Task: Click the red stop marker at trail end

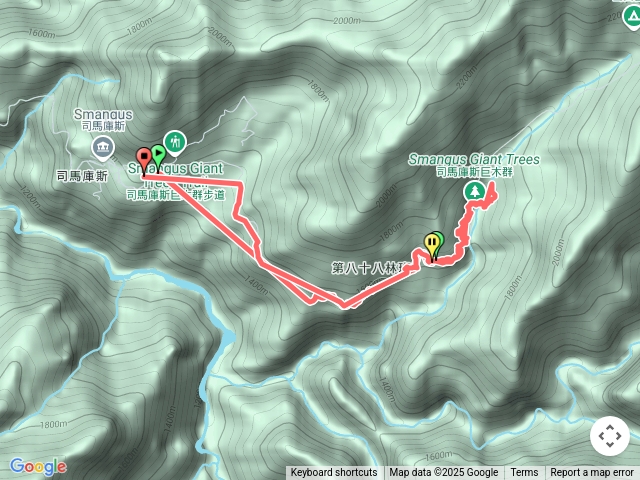Action: coord(143,161)
